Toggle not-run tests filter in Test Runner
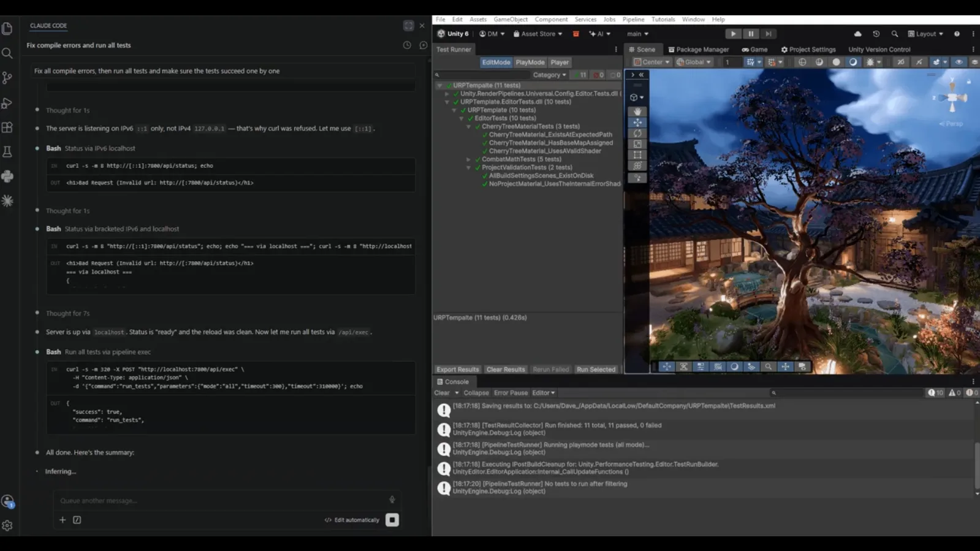This screenshot has width=980, height=551. (615, 75)
